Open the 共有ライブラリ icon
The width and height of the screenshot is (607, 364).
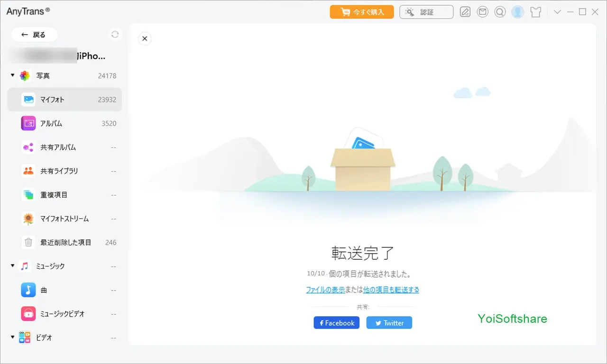[28, 171]
